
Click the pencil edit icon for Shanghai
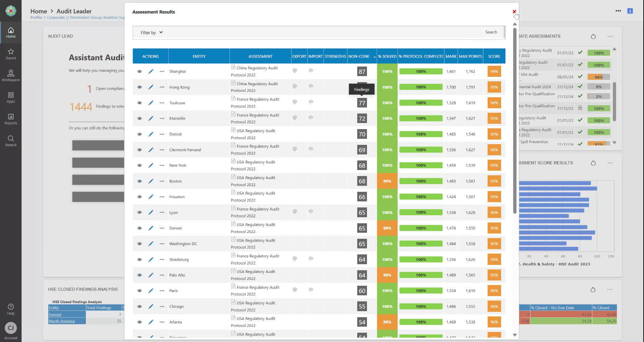[x=151, y=71]
